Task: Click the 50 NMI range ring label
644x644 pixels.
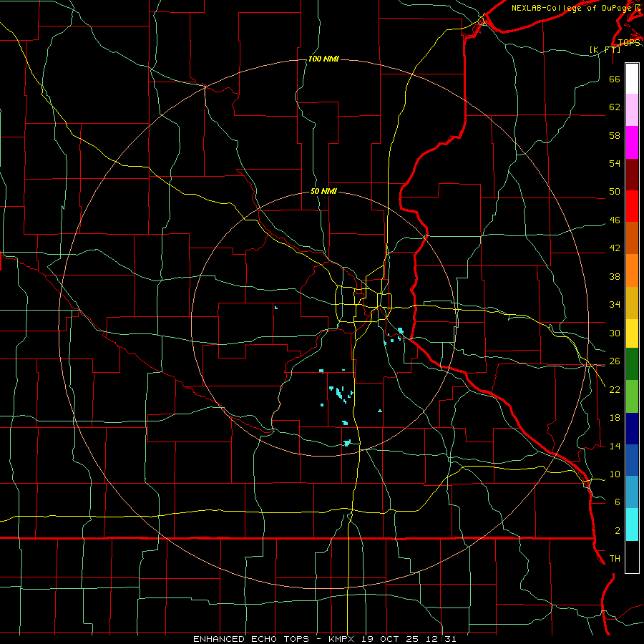Action: pos(323,191)
